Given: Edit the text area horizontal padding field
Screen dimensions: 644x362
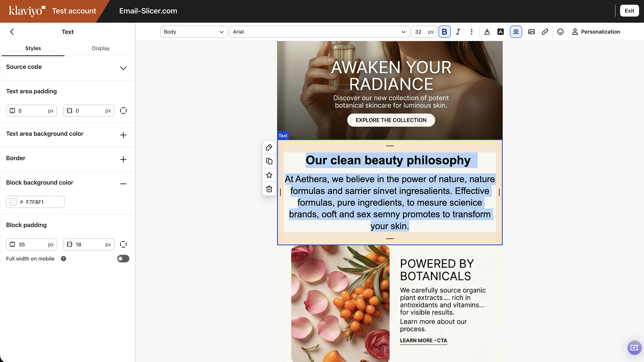Looking at the screenshot, I should 89,111.
